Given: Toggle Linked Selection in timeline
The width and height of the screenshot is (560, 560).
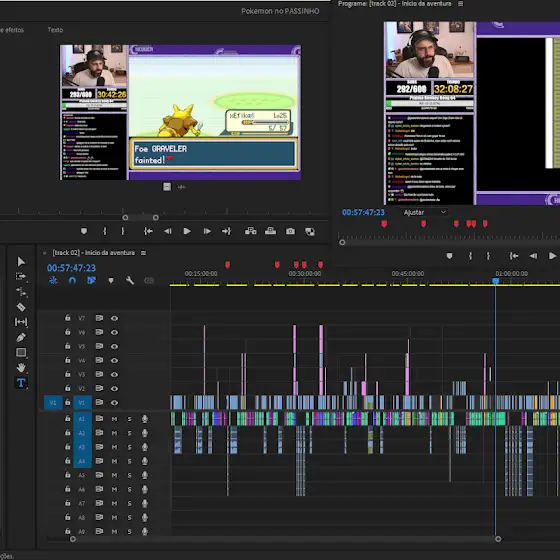Looking at the screenshot, I should pyautogui.click(x=91, y=280).
